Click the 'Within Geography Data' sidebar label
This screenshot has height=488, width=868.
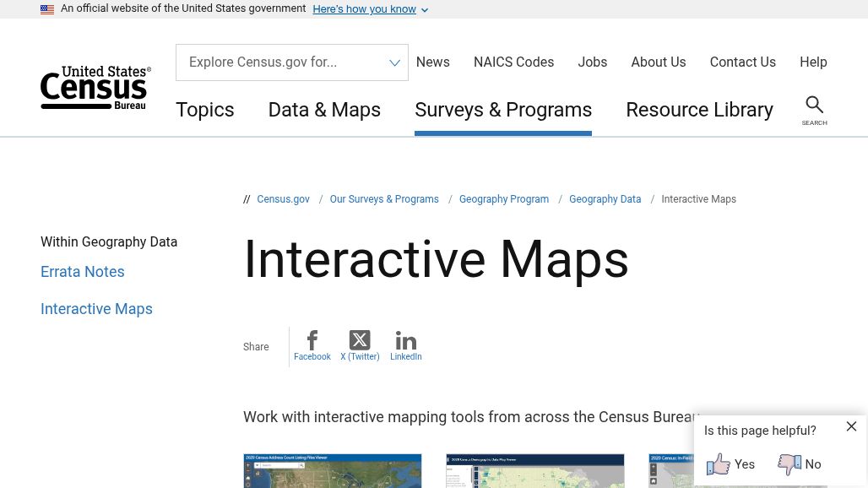109,241
